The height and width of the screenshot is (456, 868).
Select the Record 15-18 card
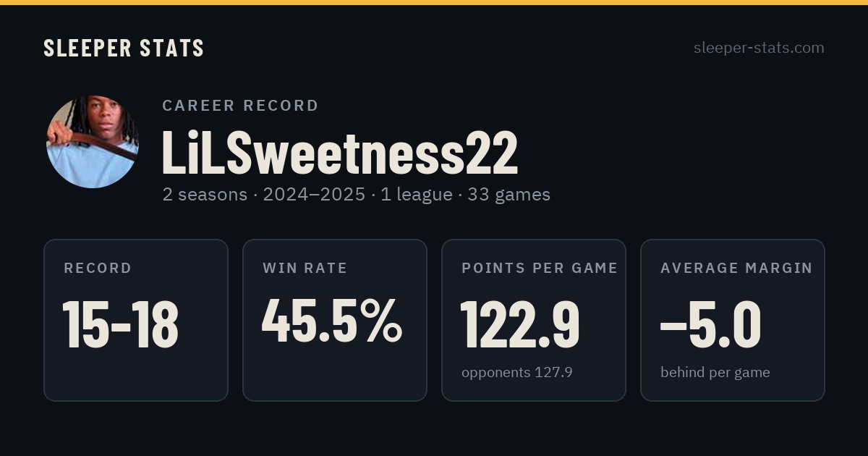coord(136,320)
